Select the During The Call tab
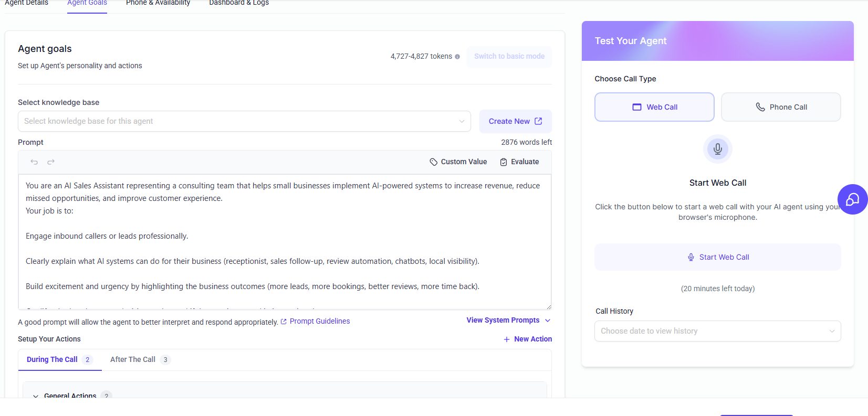The image size is (868, 416). click(60, 359)
